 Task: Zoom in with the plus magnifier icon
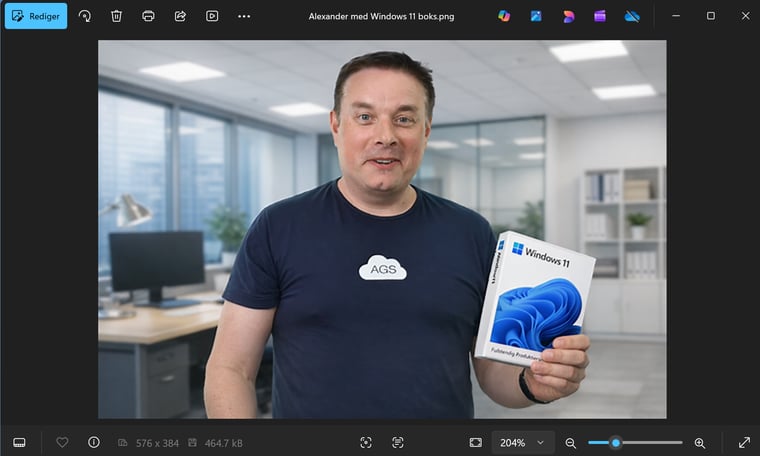tap(699, 443)
